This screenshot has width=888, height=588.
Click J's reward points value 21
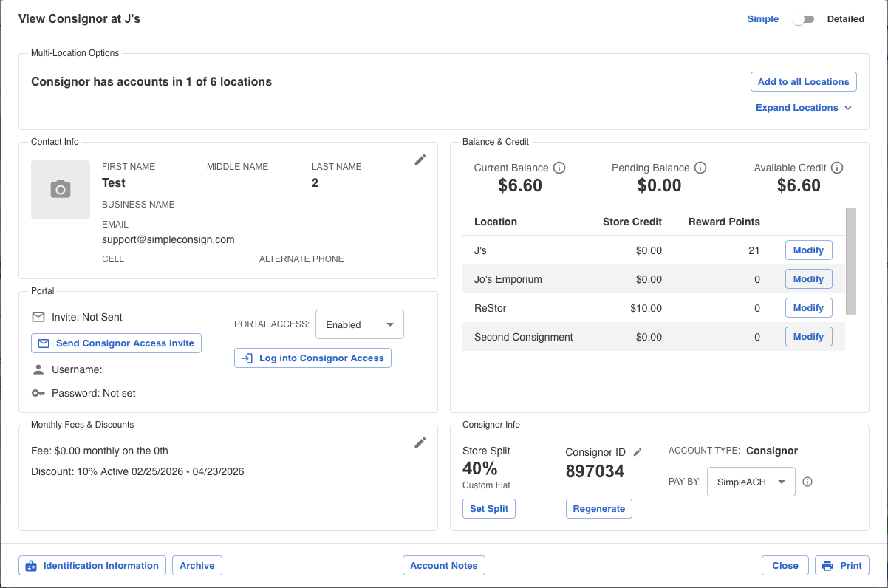(754, 250)
